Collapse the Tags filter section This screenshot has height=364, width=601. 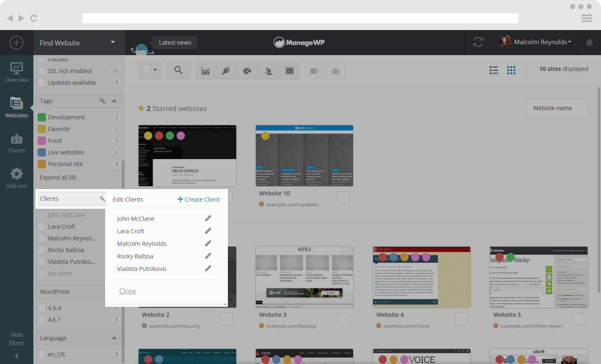pyautogui.click(x=114, y=101)
